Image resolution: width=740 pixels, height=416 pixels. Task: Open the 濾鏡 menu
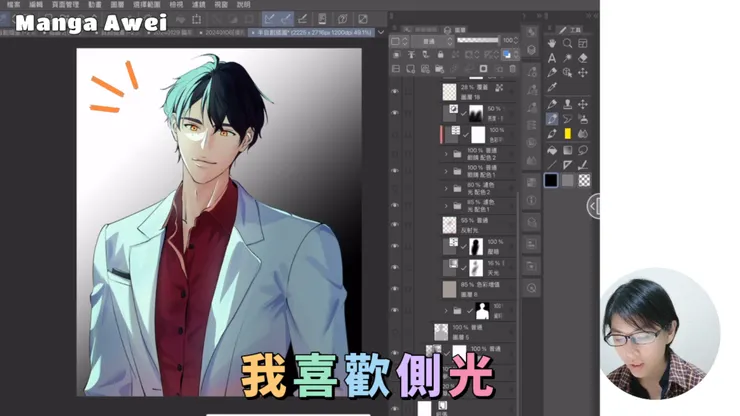(199, 4)
